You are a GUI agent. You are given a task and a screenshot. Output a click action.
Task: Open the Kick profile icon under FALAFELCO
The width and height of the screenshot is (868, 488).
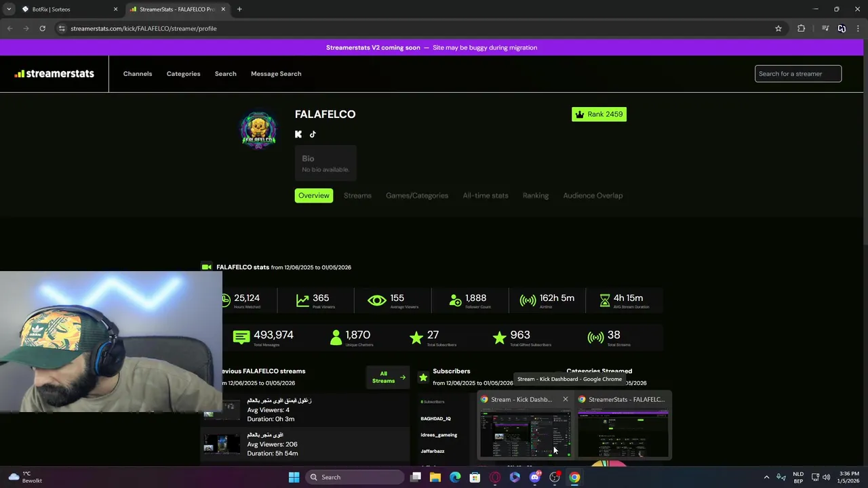coord(298,134)
